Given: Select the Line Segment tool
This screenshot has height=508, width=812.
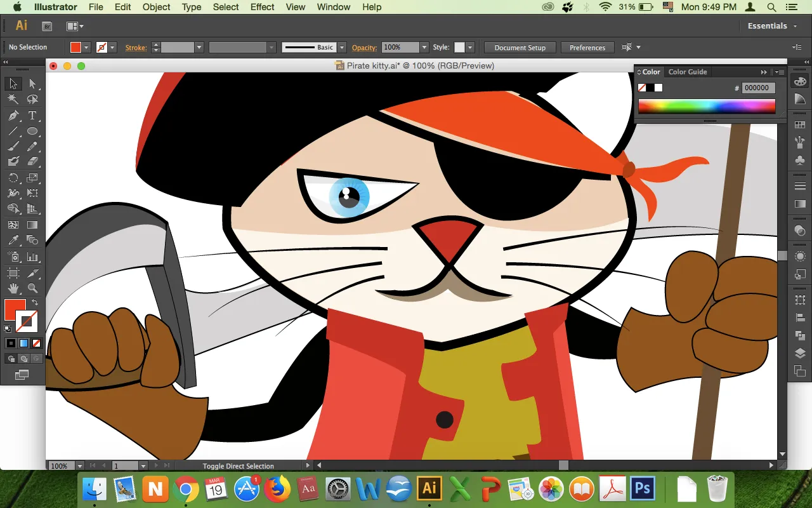Looking at the screenshot, I should coord(13,131).
